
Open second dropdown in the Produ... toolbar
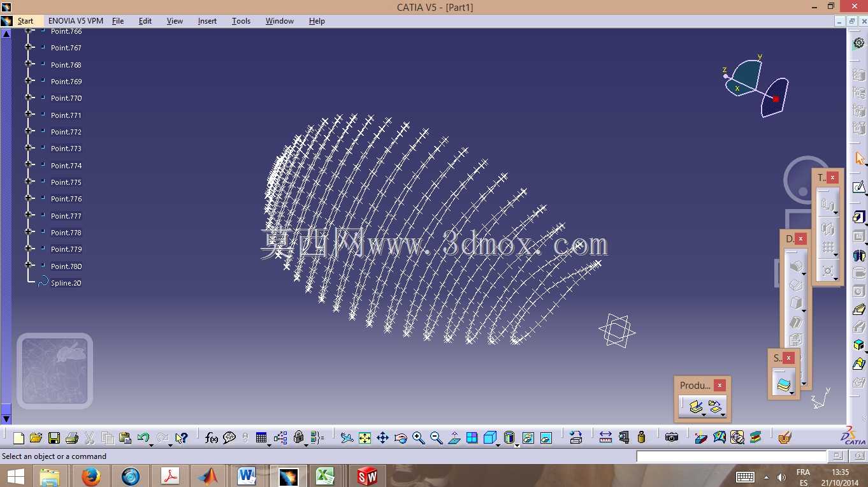click(x=723, y=415)
